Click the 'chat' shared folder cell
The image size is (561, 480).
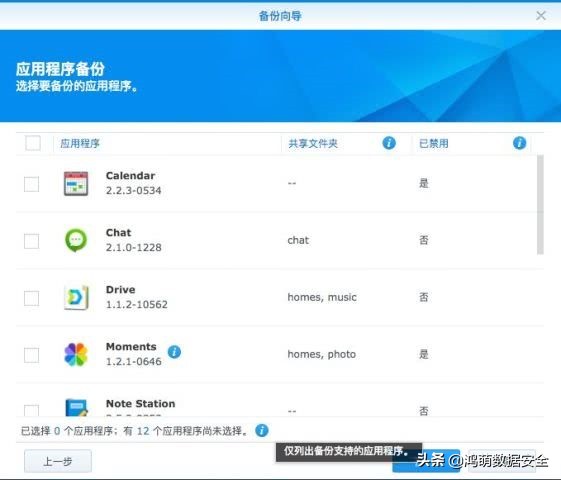click(x=298, y=240)
